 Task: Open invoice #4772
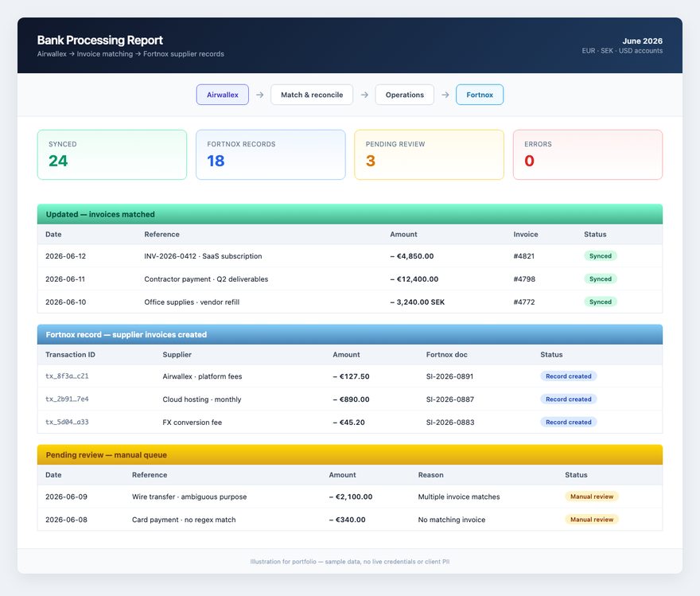coord(524,302)
